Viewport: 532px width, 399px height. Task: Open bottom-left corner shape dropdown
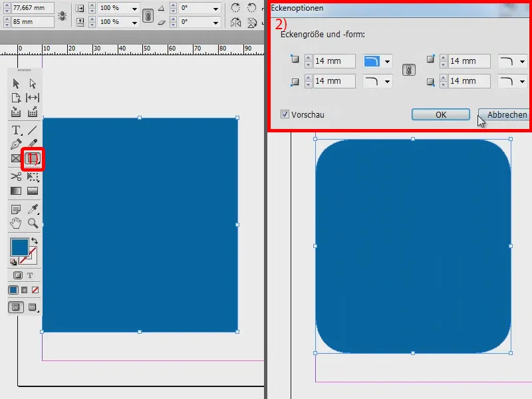(x=387, y=81)
